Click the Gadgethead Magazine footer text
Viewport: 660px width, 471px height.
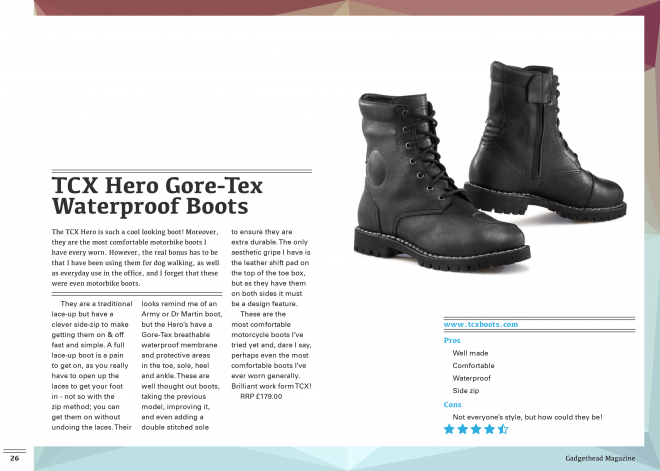(600, 458)
